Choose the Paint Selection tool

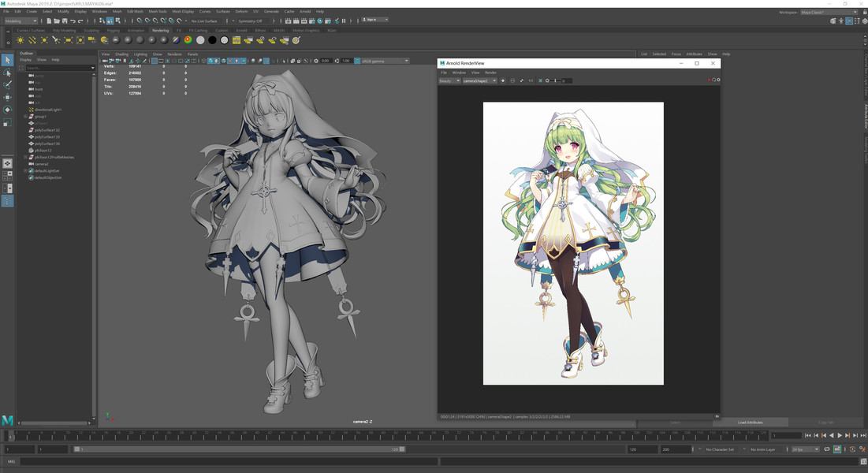pos(7,84)
